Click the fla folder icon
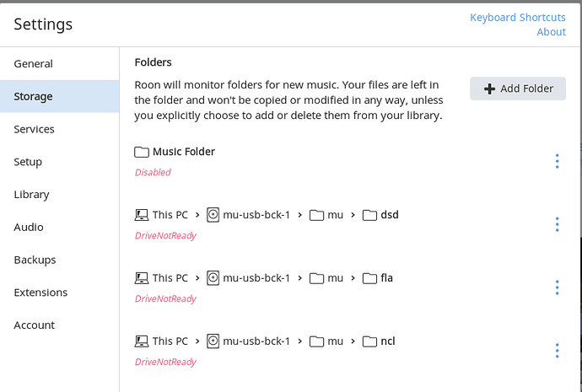 coord(369,278)
